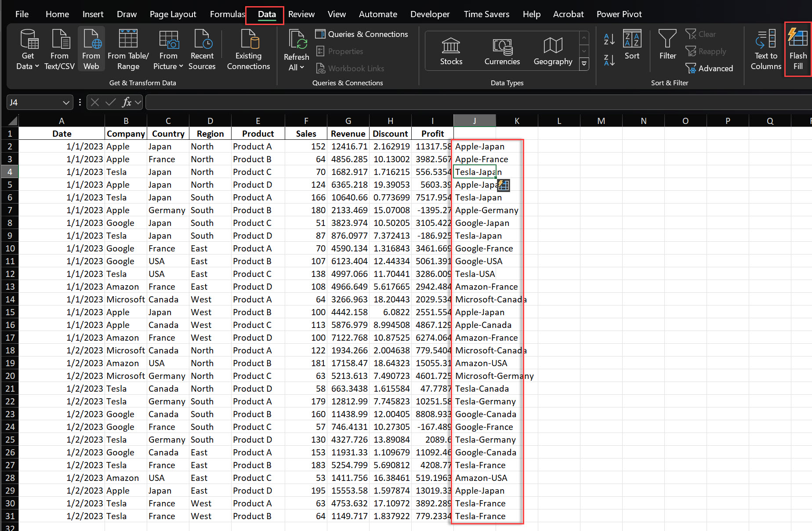Open the Page Layout tab
This screenshot has height=531, width=812.
173,14
